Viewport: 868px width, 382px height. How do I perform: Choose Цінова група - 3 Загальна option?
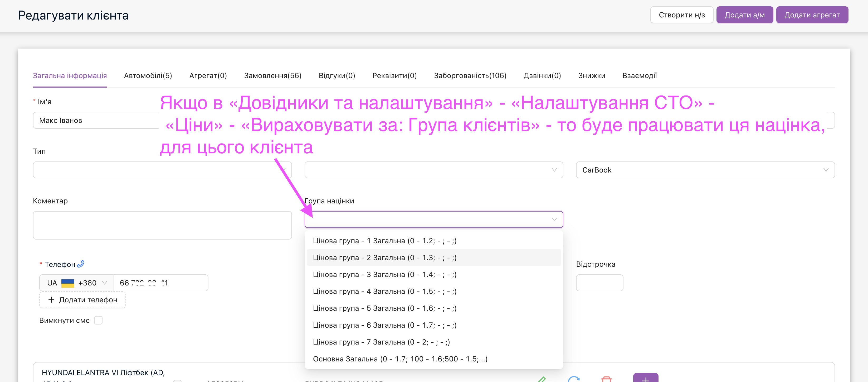(434, 274)
